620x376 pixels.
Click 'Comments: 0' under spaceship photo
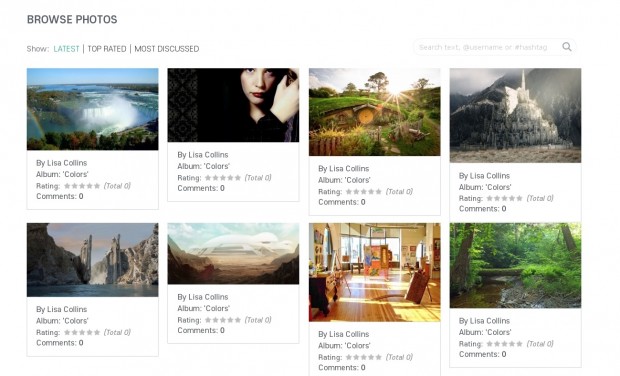click(x=201, y=331)
